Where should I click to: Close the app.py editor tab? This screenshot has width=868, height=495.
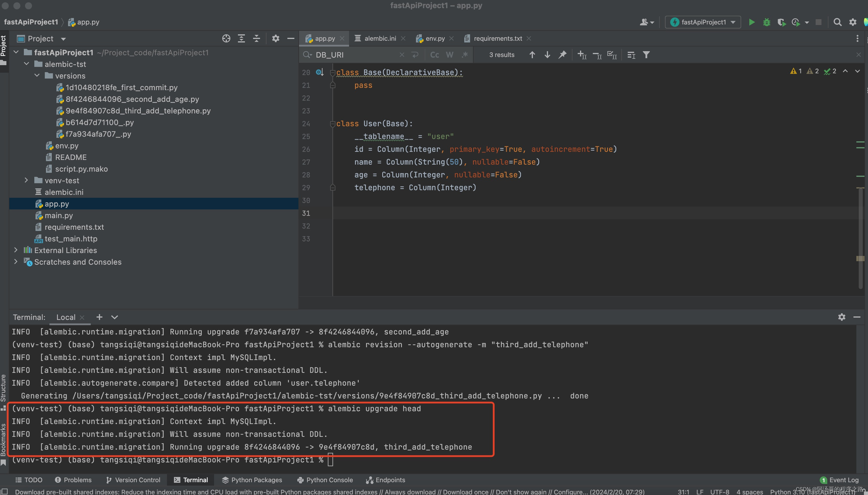[x=342, y=38]
